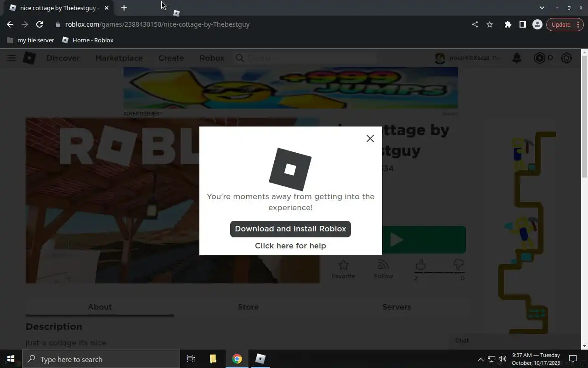Open the tab search dropdown arrow
Viewport: 588px width, 368px height.
tap(542, 8)
